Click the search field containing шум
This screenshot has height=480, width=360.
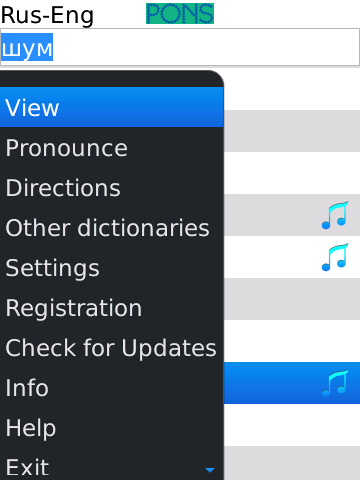(x=180, y=47)
